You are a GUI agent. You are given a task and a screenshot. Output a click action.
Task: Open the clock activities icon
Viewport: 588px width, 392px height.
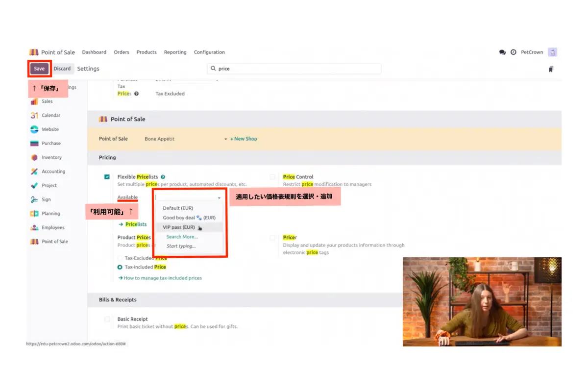(514, 52)
